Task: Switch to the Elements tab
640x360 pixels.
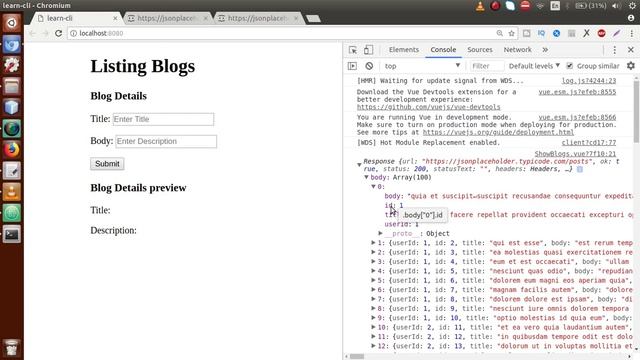Action: (404, 49)
